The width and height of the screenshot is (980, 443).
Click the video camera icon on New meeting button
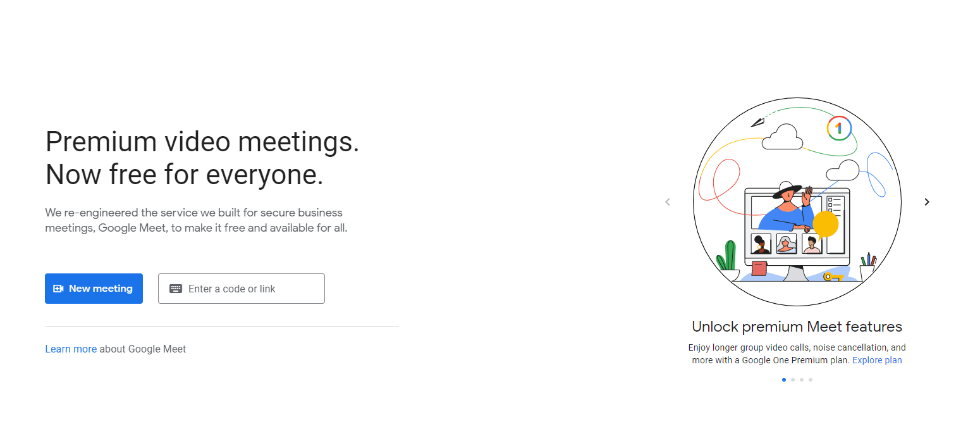click(x=57, y=288)
